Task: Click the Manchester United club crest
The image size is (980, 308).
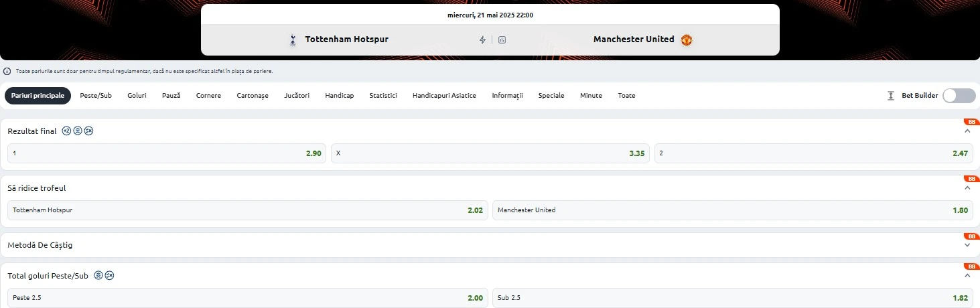Action: [x=687, y=40]
